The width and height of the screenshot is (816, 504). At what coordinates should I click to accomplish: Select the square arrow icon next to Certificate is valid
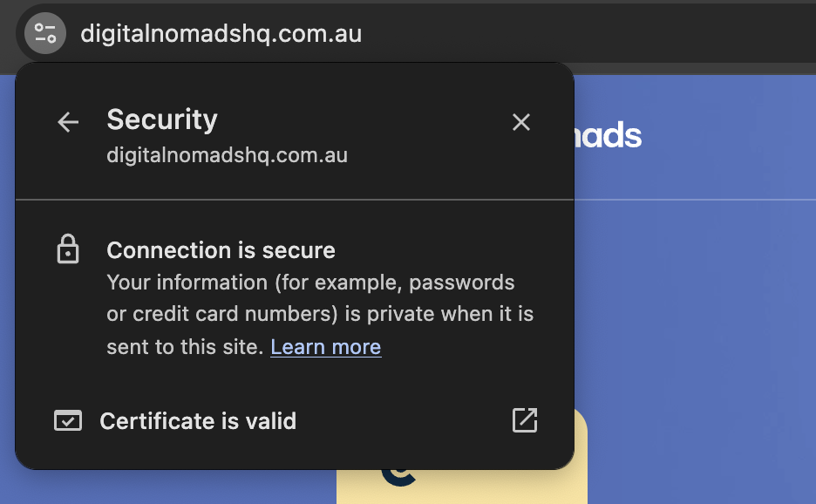coord(524,420)
